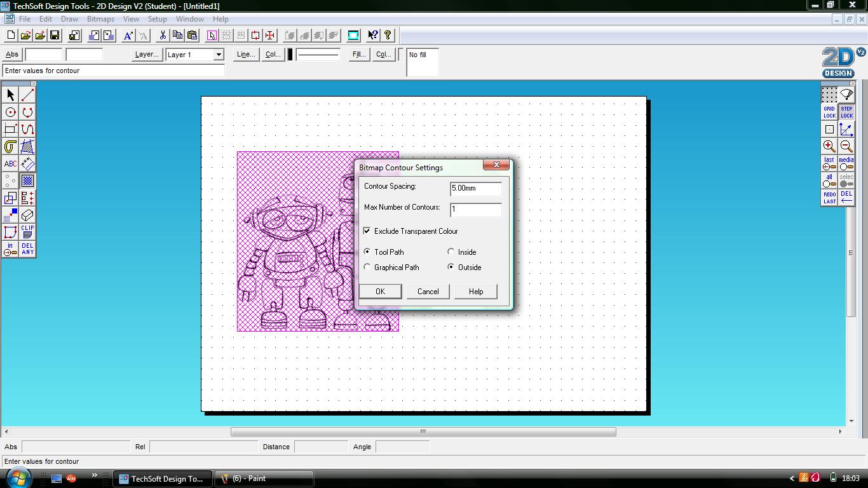Select the circle drawing tool
This screenshot has height=488, width=868.
[x=9, y=111]
